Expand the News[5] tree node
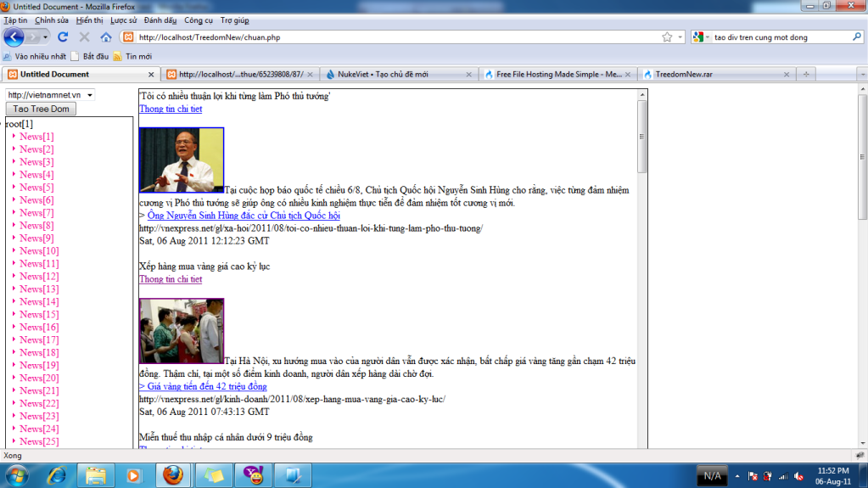This screenshot has height=488, width=868. tap(14, 188)
